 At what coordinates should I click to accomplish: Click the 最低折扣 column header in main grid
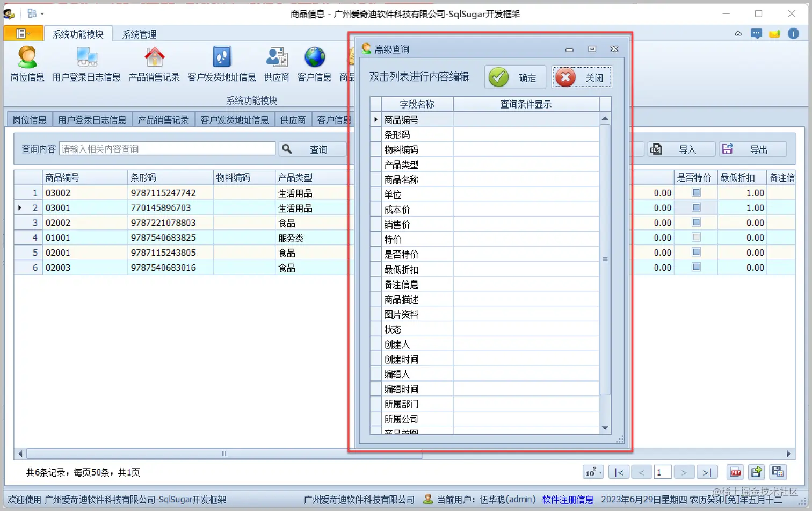click(x=742, y=177)
